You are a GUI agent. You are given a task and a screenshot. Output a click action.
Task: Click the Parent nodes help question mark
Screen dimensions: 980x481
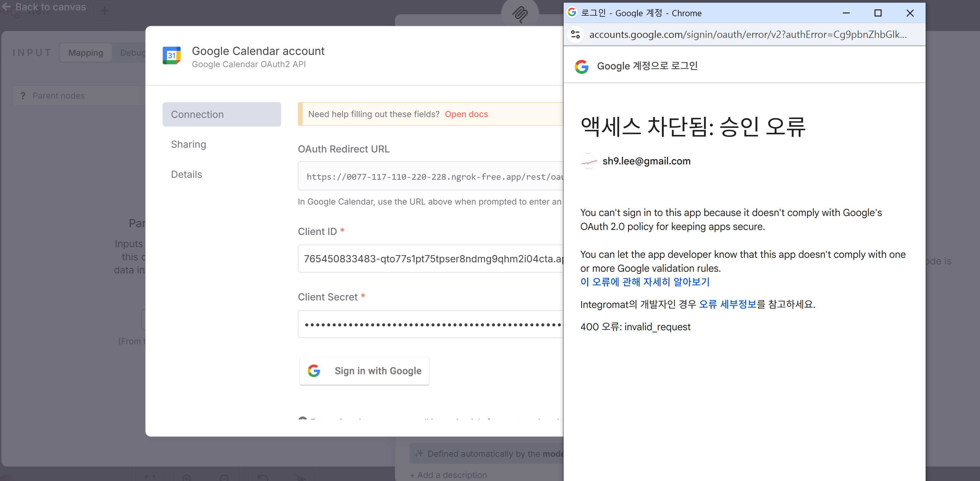click(23, 96)
